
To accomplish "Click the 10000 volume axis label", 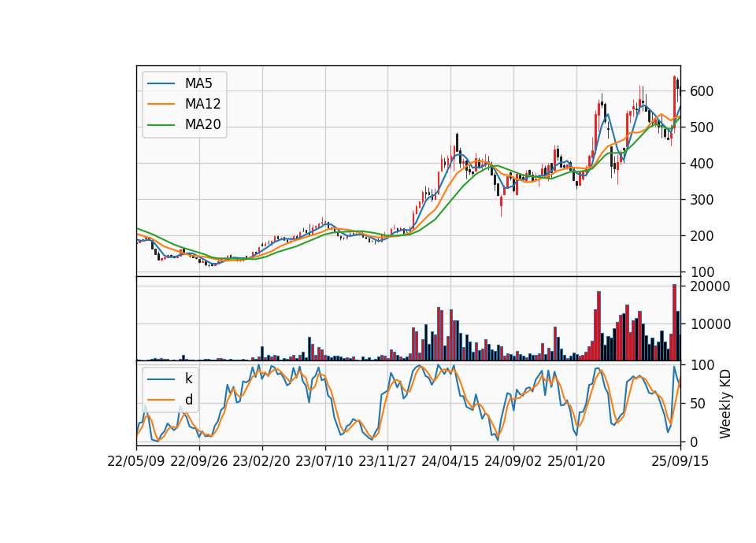I will tap(710, 324).
